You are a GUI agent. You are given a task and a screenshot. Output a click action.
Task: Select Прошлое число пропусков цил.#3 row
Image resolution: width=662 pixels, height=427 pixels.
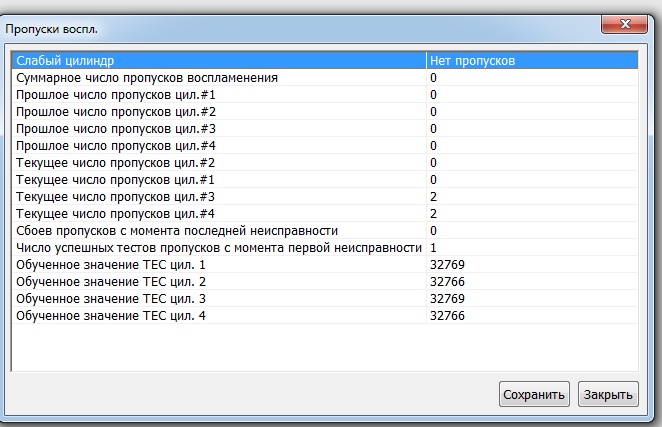coord(325,128)
